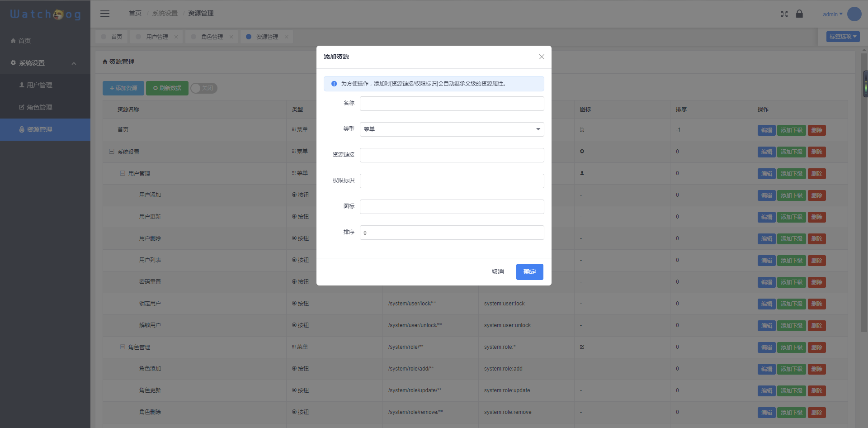Screen dimensions: 868x428
Task: Click 删除 for the 用户添加 row
Action: point(817,195)
